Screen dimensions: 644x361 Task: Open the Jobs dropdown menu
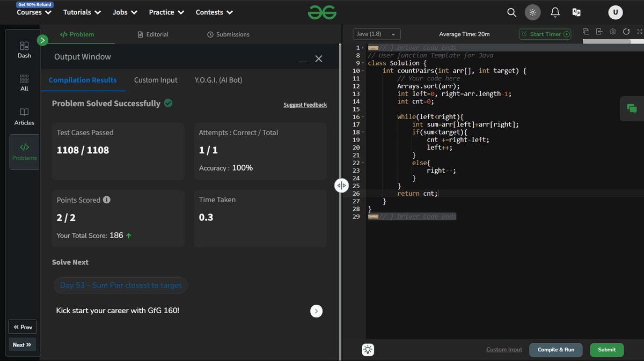(125, 12)
